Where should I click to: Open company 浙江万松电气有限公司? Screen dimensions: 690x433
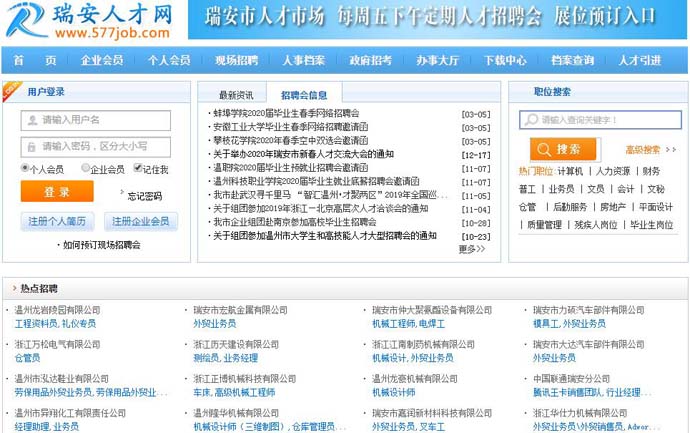tap(58, 345)
